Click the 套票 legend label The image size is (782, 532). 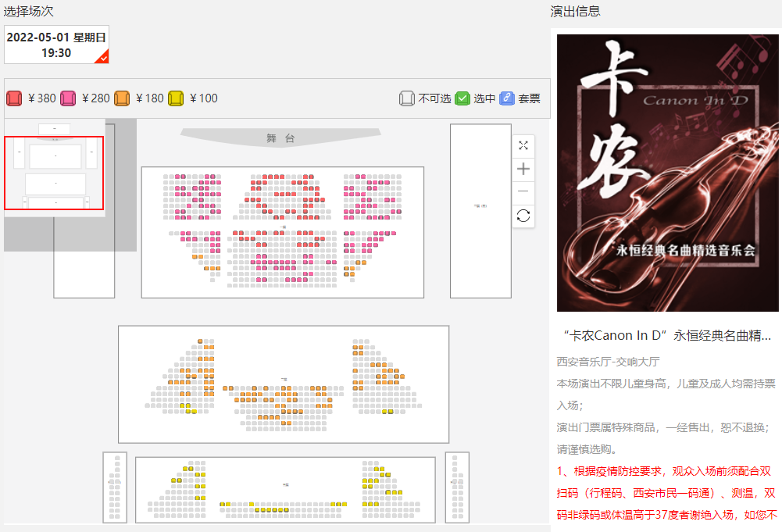(529, 98)
